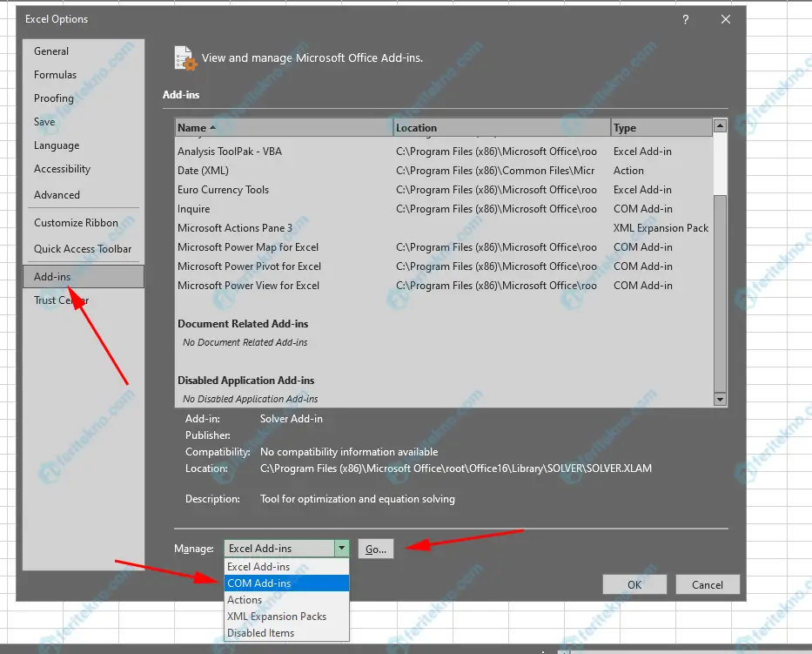Close the Excel Options dialog

point(726,20)
